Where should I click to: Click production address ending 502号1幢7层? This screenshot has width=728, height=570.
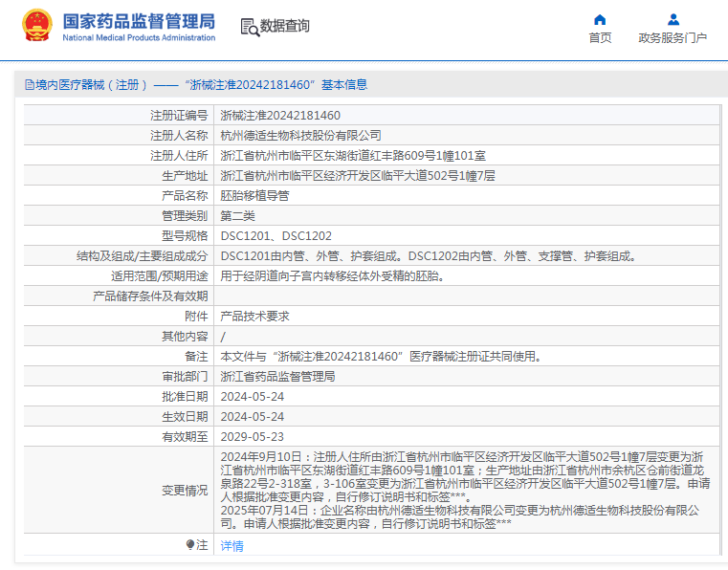[358, 175]
